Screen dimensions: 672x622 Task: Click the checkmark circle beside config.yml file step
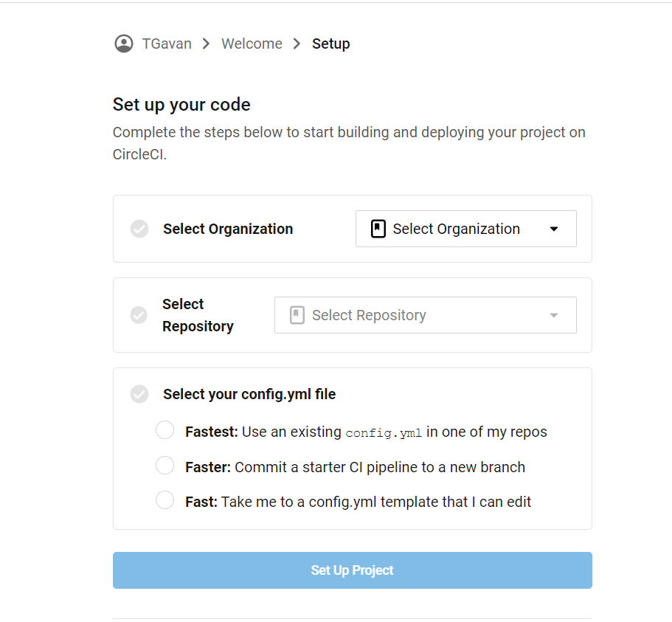click(139, 394)
